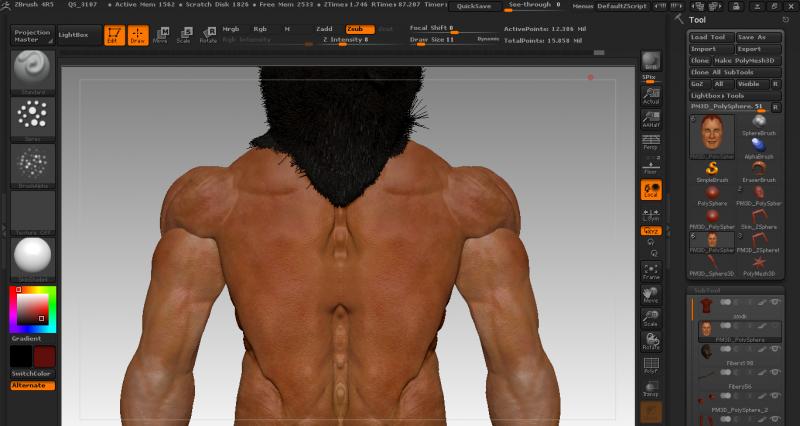Toggle Alternate color option
This screenshot has width=800, height=426.
[33, 386]
